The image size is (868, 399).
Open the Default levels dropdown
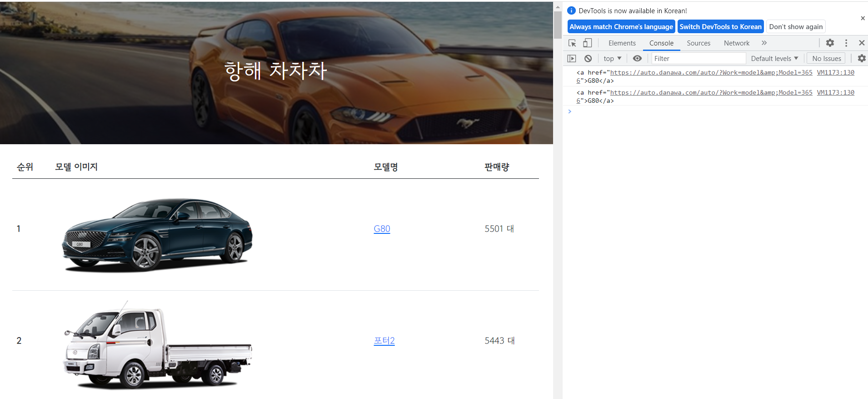pyautogui.click(x=774, y=58)
